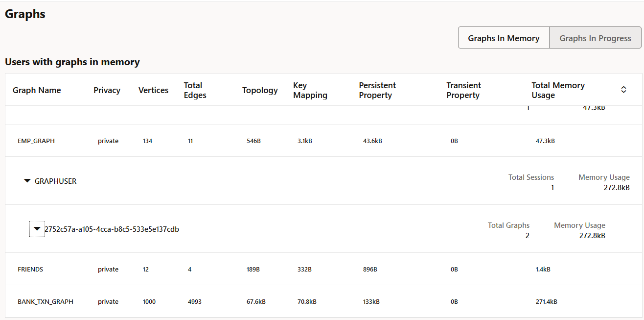Select the EMP_GRAPH row

pos(36,141)
